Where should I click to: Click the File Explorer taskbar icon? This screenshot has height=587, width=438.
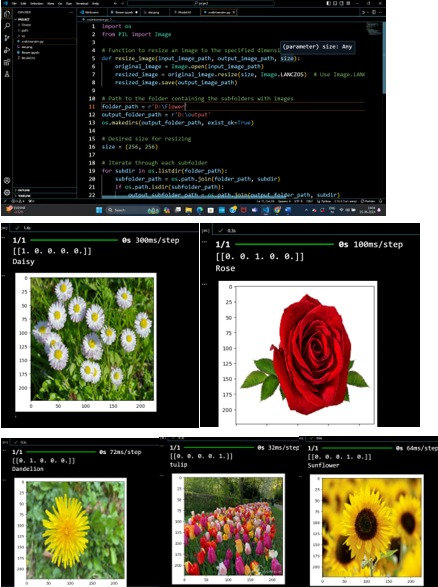tap(188, 210)
